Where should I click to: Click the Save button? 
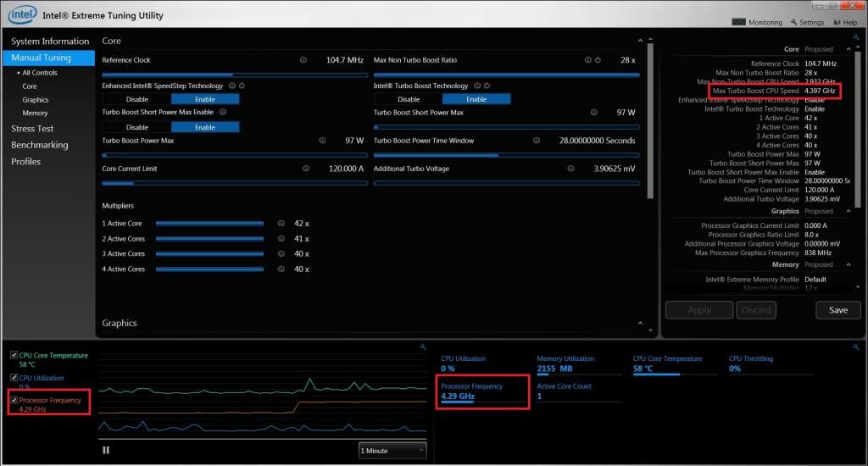coord(838,310)
